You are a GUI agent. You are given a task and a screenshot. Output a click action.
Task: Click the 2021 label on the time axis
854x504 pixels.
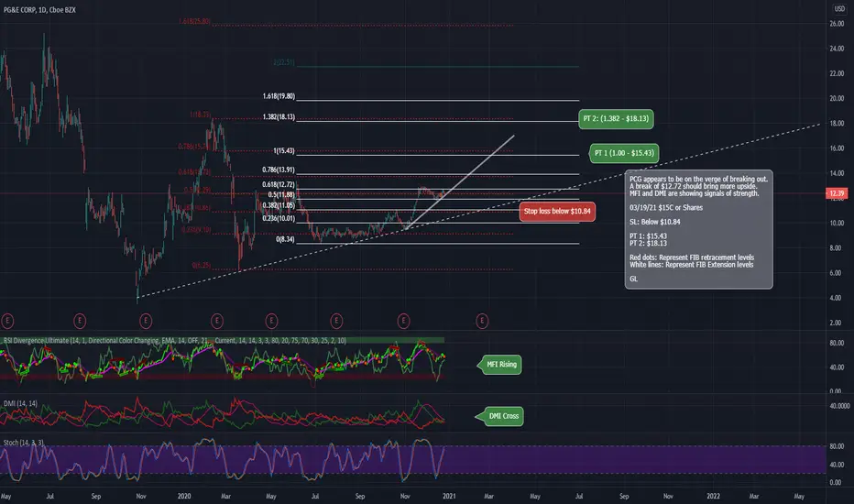[x=449, y=497]
